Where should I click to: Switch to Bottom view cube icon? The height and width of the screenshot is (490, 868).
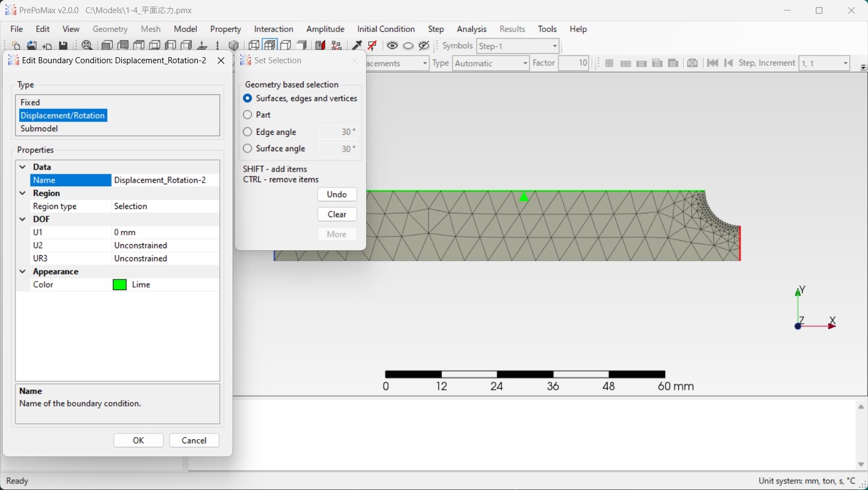click(x=155, y=46)
